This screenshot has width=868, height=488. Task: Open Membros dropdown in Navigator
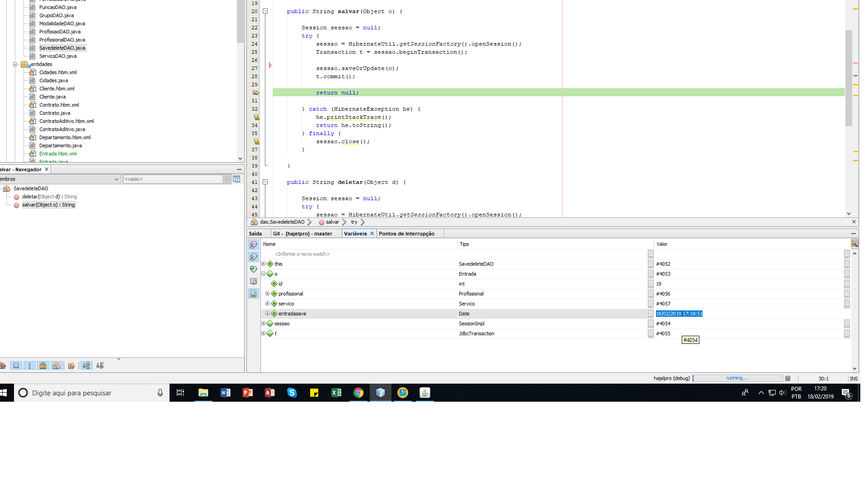pos(60,179)
